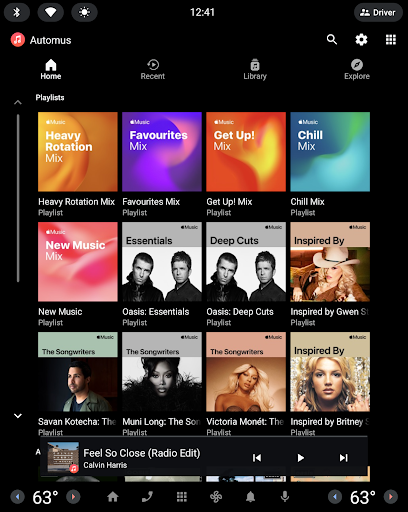Image resolution: width=408 pixels, height=512 pixels.
Task: Open the Driver profile button
Action: click(378, 12)
